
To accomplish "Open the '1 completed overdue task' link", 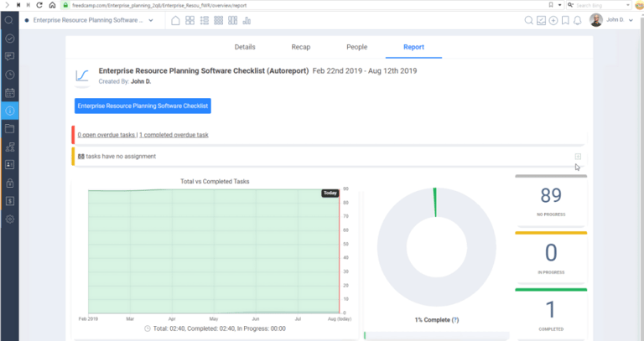I will tap(174, 134).
